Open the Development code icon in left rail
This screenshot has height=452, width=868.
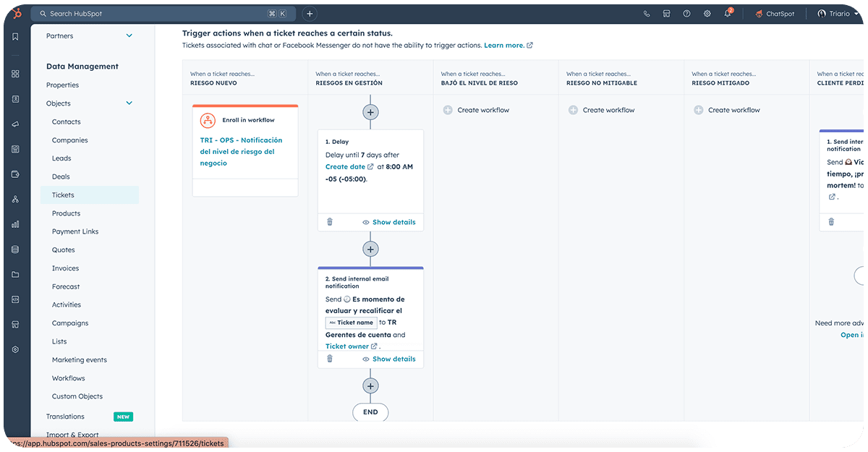coord(15,299)
